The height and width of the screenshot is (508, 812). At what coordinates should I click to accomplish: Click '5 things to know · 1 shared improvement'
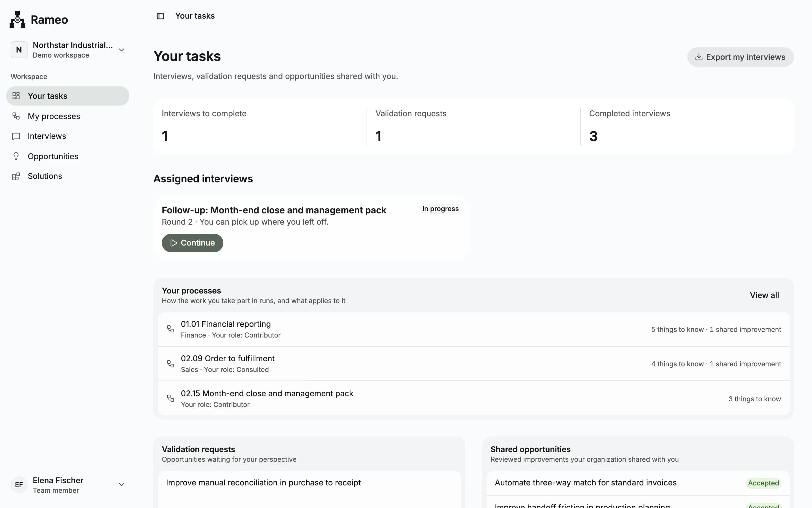pyautogui.click(x=716, y=330)
